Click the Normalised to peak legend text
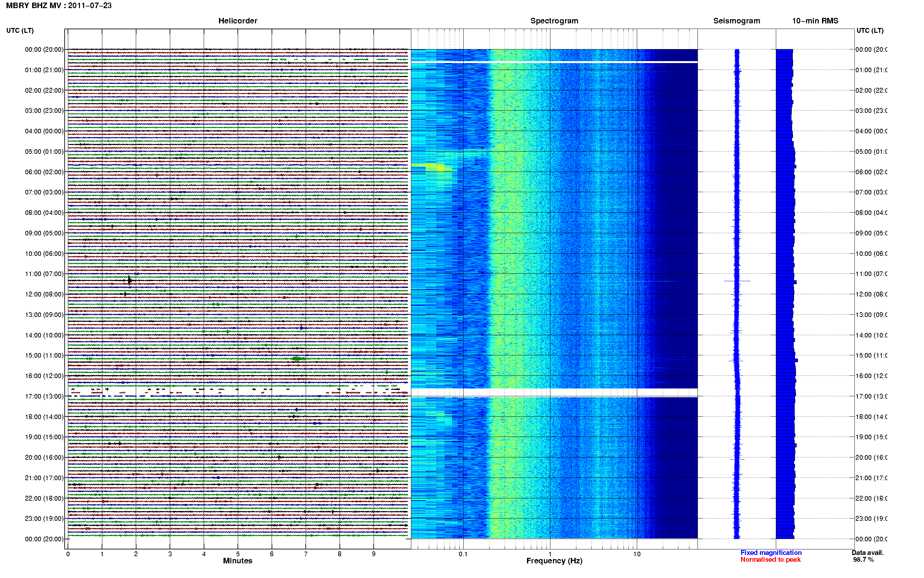The width and height of the screenshot is (924, 578). pyautogui.click(x=770, y=560)
